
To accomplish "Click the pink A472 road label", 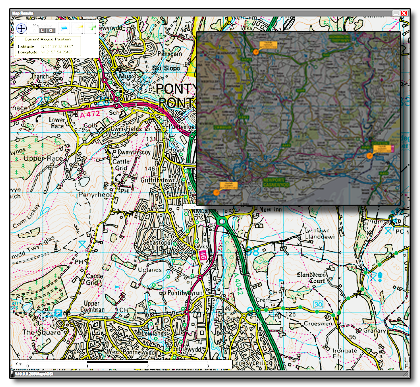I will pos(90,114).
